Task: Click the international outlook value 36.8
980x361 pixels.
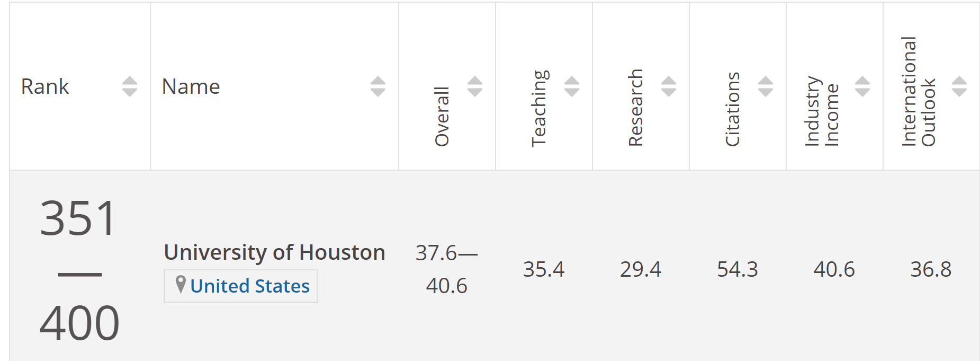Action: point(931,269)
